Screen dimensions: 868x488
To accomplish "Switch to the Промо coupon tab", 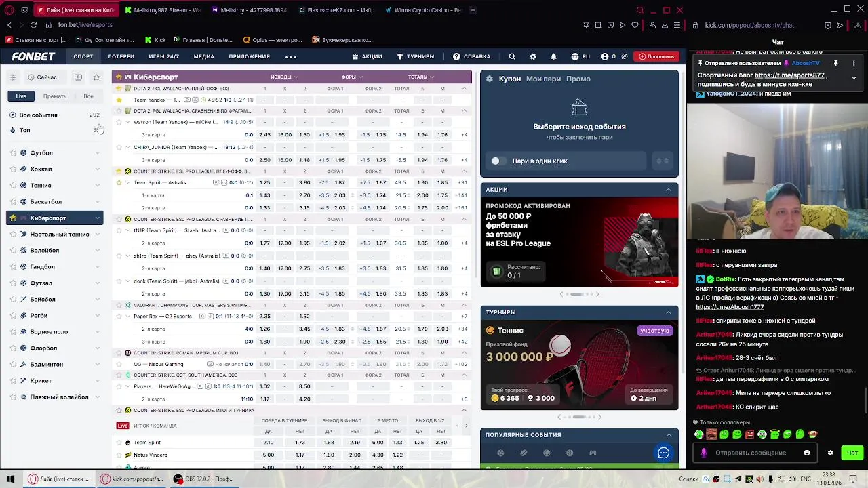I will [x=578, y=79].
